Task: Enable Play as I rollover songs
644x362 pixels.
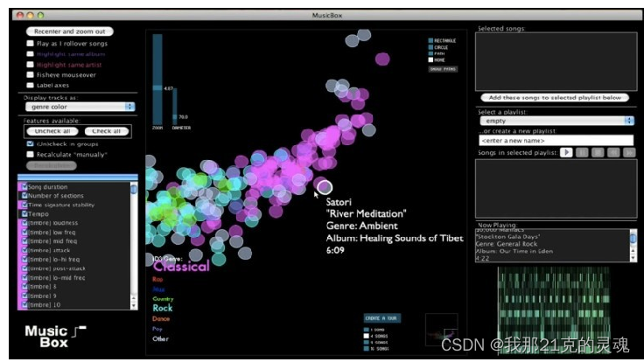Action: pyautogui.click(x=30, y=43)
